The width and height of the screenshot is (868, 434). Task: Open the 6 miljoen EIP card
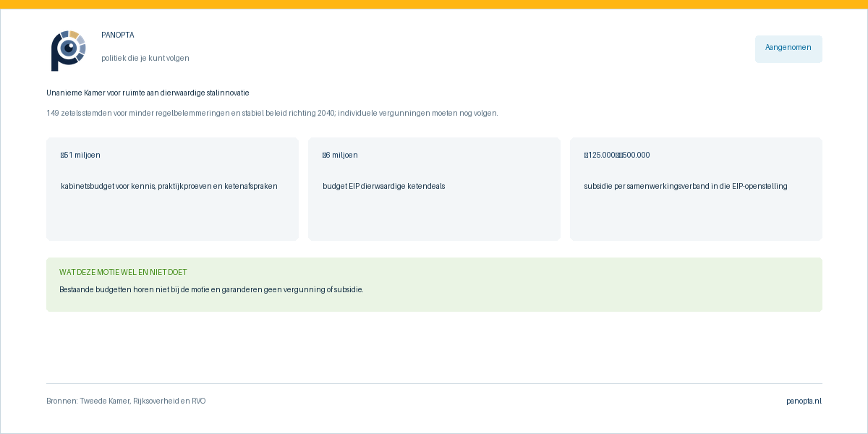(434, 189)
